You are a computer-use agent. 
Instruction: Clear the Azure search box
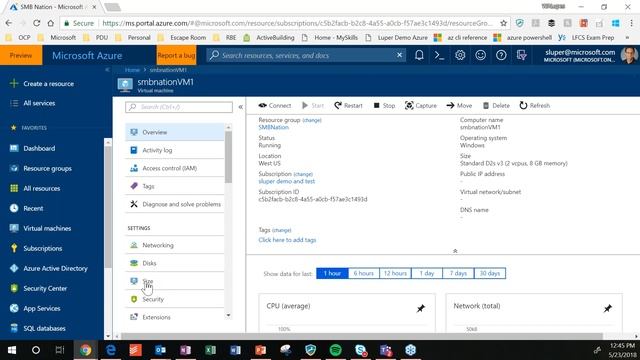tap(399, 55)
